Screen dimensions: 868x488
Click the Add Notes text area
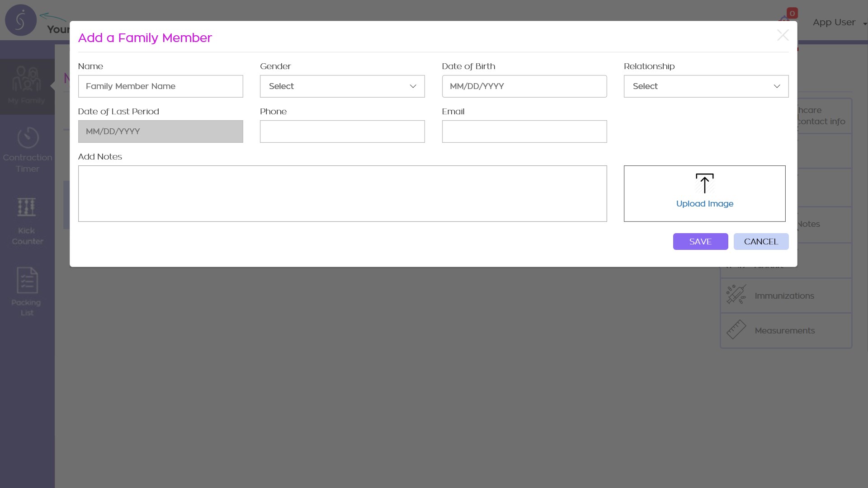[x=342, y=193]
